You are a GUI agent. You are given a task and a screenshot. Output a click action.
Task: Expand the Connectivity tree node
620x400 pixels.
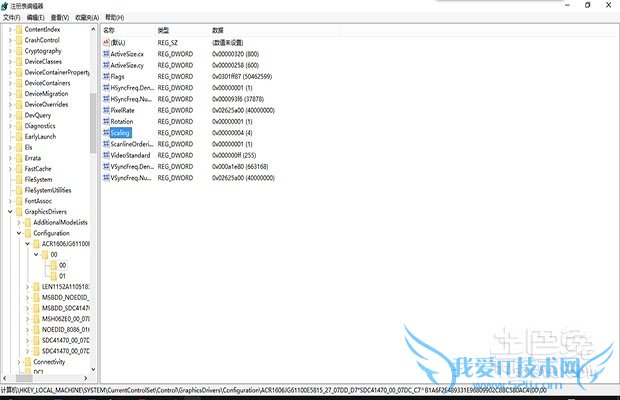click(19, 362)
